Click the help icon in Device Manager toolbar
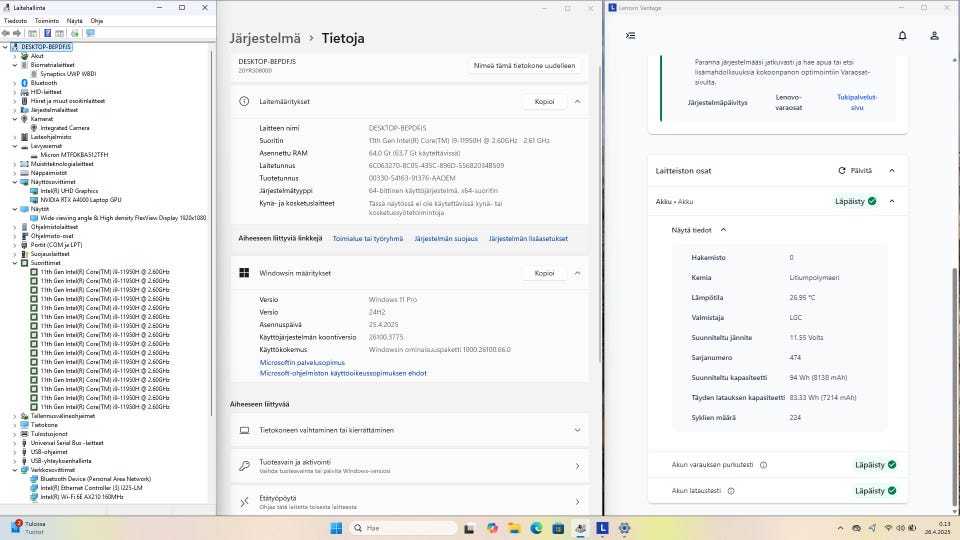This screenshot has height=540, width=960. tap(47, 33)
